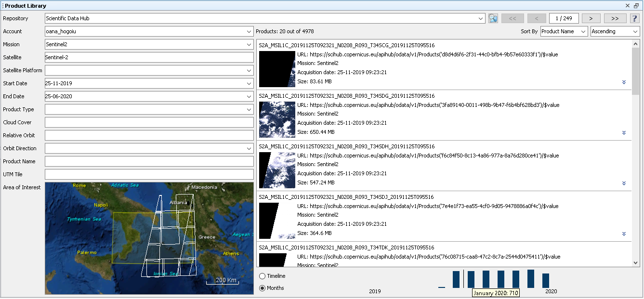Screen dimensions: 644x299
Task: Select the T34TDK product thumbnail
Action: click(x=277, y=260)
